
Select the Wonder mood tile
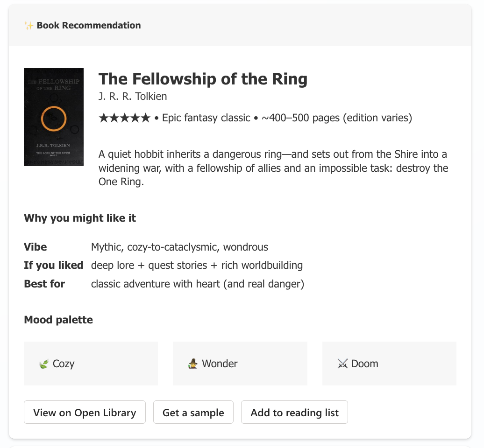[240, 364]
